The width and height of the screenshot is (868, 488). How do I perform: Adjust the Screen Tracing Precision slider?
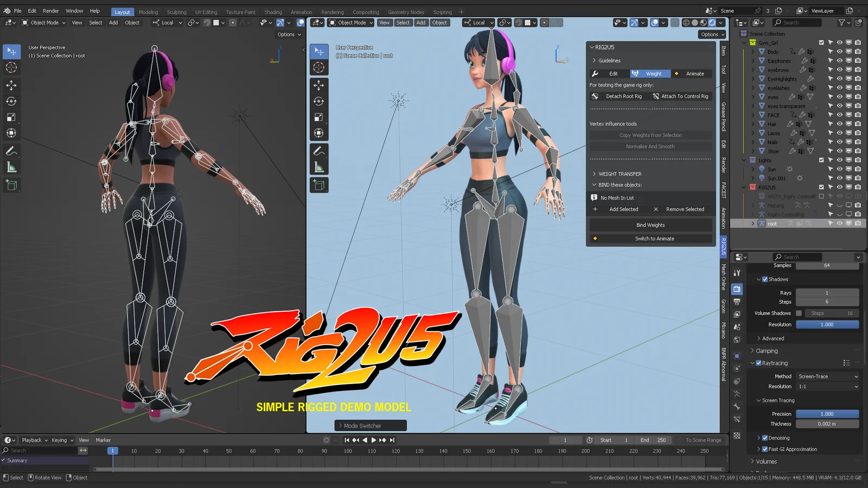[827, 413]
